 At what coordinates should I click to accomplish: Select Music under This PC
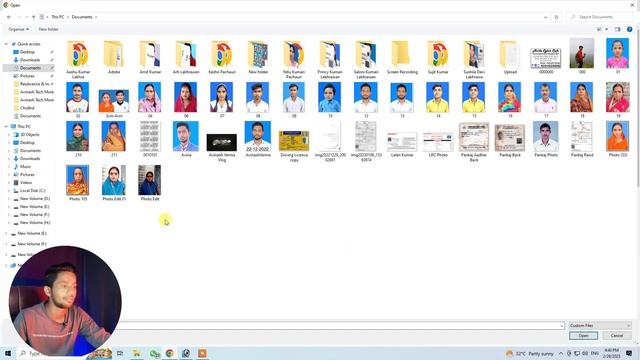(25, 167)
